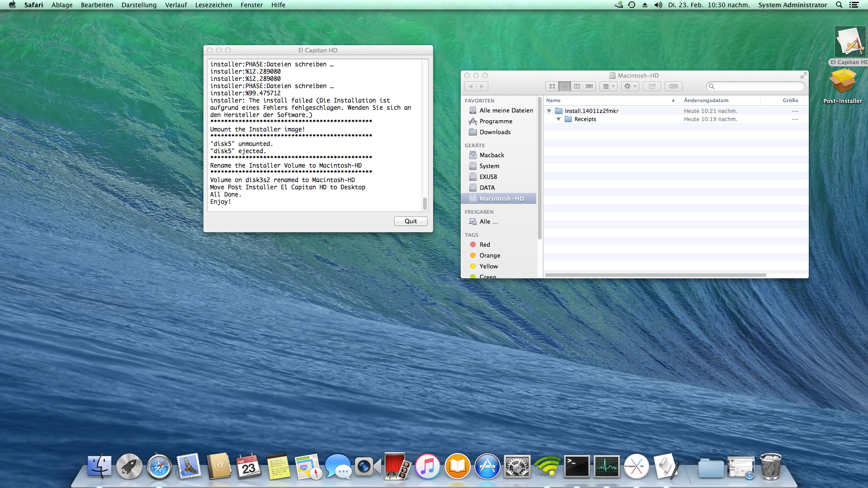868x488 pixels.
Task: Click the Orange tag swatch
Action: click(473, 255)
